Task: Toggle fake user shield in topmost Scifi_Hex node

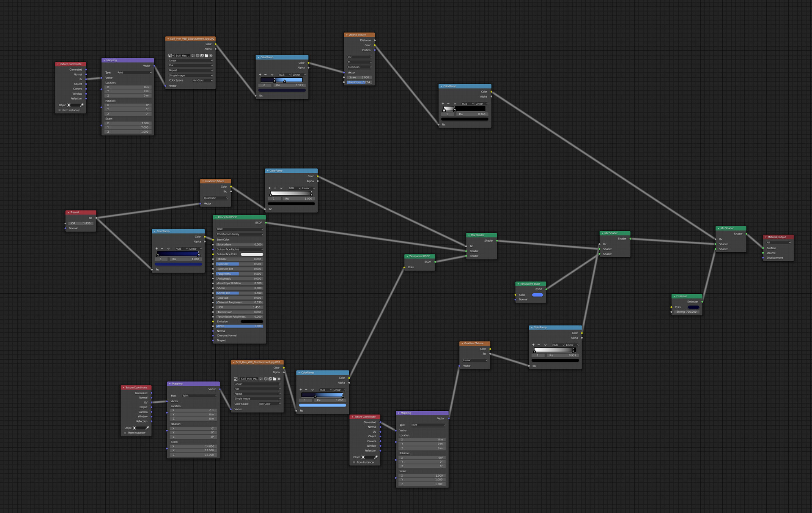Action: point(198,55)
